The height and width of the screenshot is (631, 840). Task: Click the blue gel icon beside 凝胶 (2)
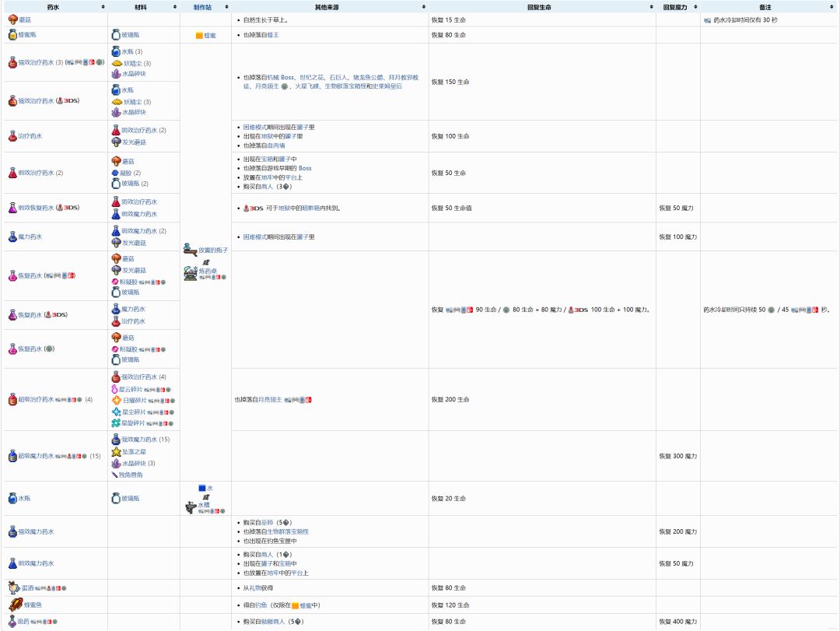click(x=114, y=173)
